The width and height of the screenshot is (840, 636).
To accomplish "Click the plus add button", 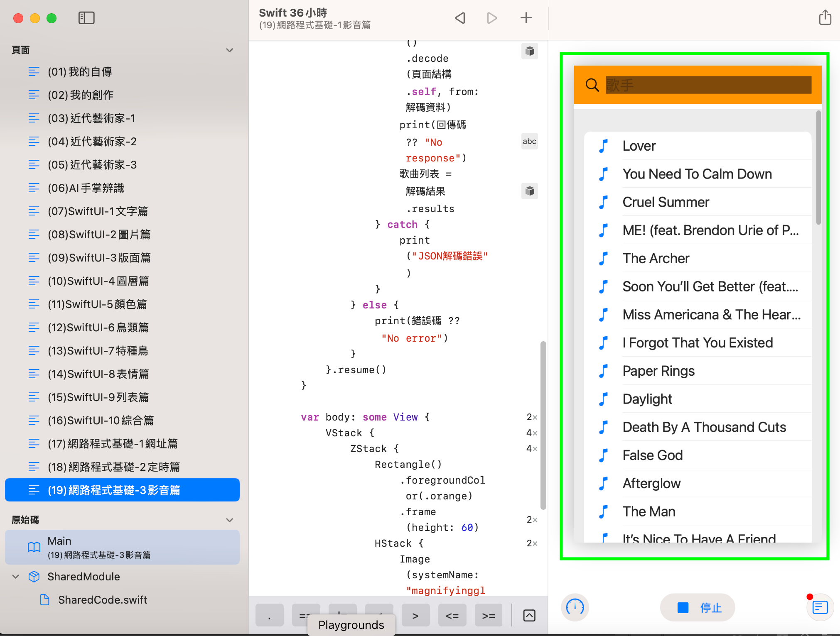I will [526, 18].
